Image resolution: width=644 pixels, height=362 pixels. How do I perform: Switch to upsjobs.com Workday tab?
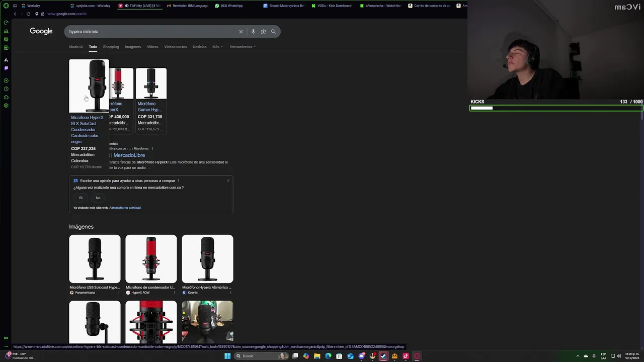coord(91,6)
